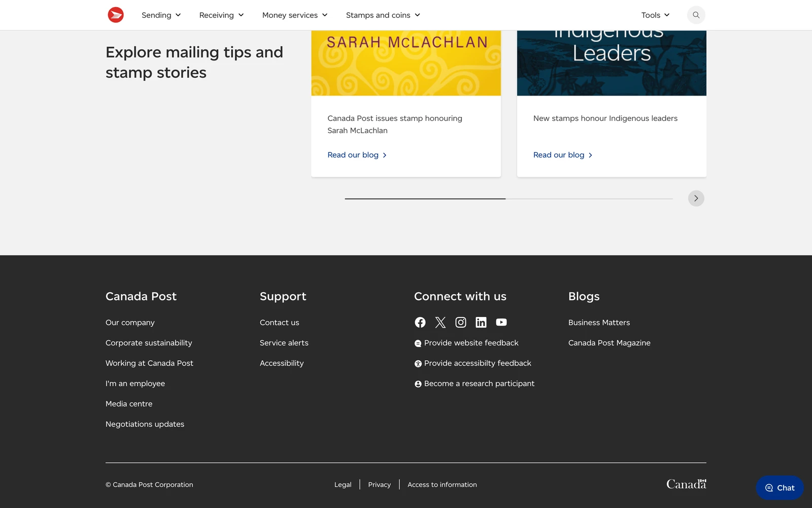812x508 pixels.
Task: Open the Accessibility support link
Action: (x=282, y=363)
